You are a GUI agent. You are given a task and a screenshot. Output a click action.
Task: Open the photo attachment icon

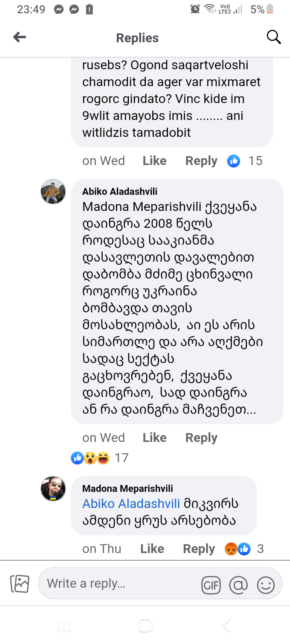pos(19,584)
